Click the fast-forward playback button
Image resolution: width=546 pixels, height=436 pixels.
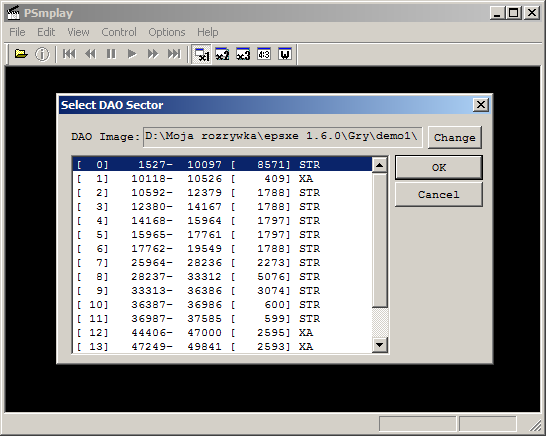pyautogui.click(x=153, y=54)
